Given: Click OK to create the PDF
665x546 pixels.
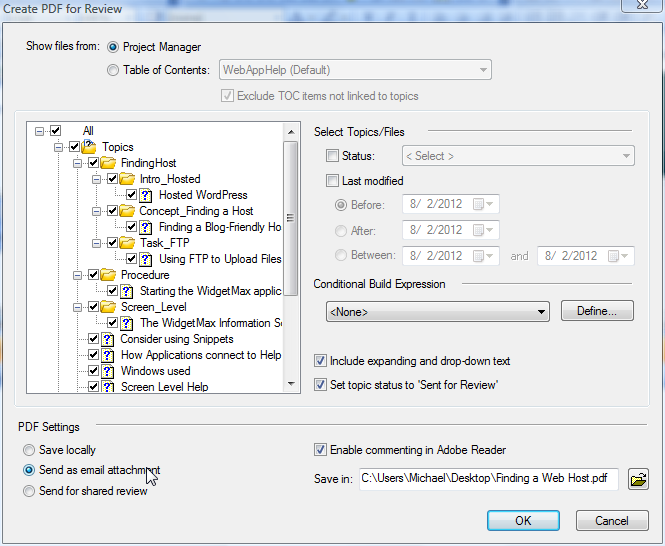Looking at the screenshot, I should coord(523,521).
